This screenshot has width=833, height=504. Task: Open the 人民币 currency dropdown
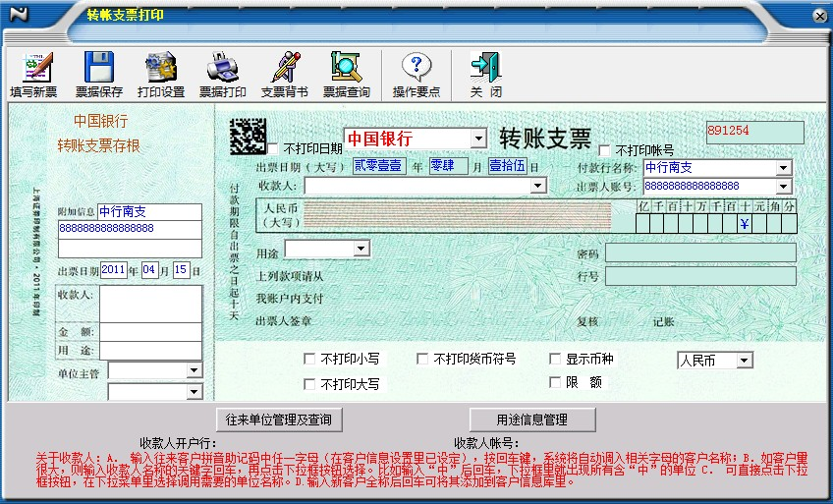[x=744, y=361]
